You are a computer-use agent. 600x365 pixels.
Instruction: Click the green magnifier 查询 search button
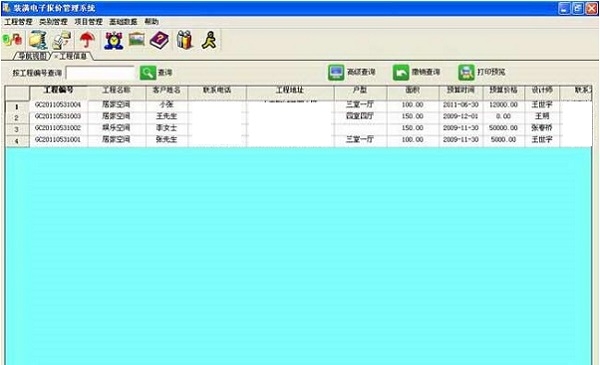(156, 72)
